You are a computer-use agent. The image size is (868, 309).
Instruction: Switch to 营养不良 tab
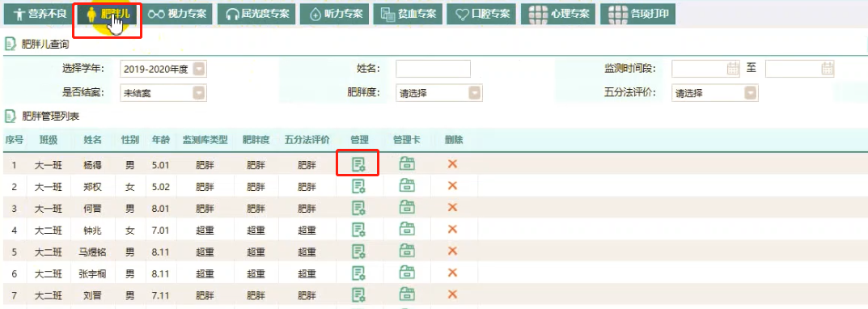[x=40, y=15]
